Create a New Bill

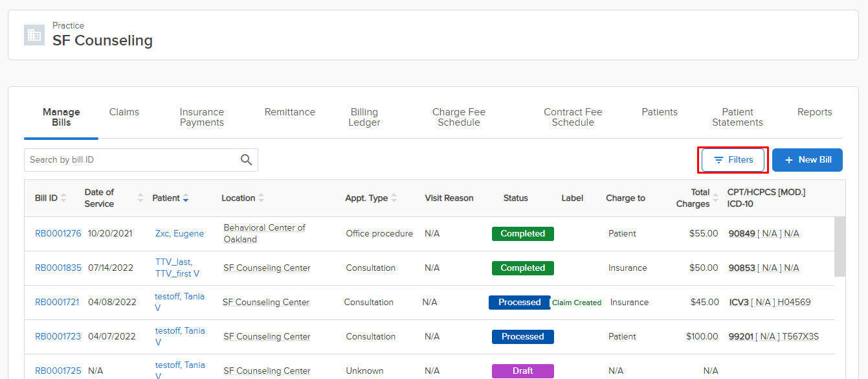[x=807, y=160]
